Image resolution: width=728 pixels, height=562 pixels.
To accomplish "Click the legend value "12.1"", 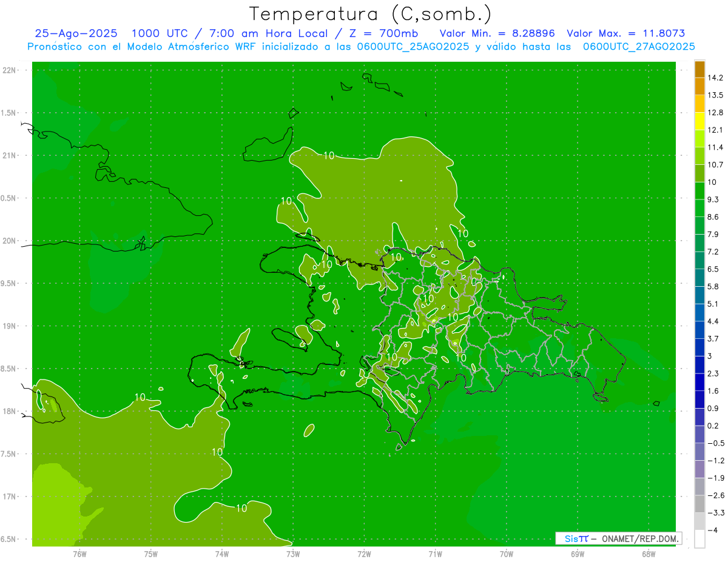I will pyautogui.click(x=716, y=130).
